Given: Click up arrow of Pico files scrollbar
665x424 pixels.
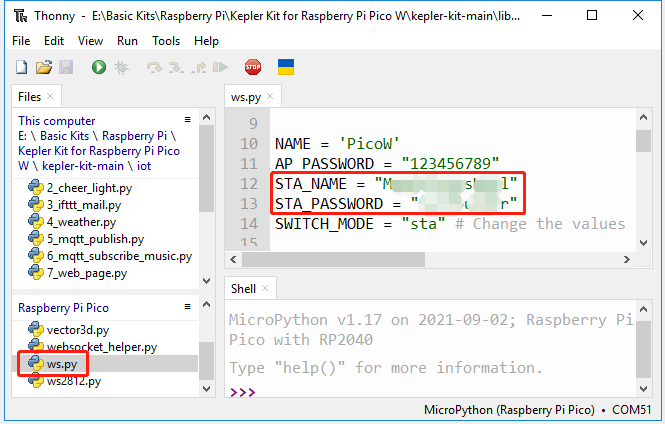Looking at the screenshot, I should tap(207, 304).
